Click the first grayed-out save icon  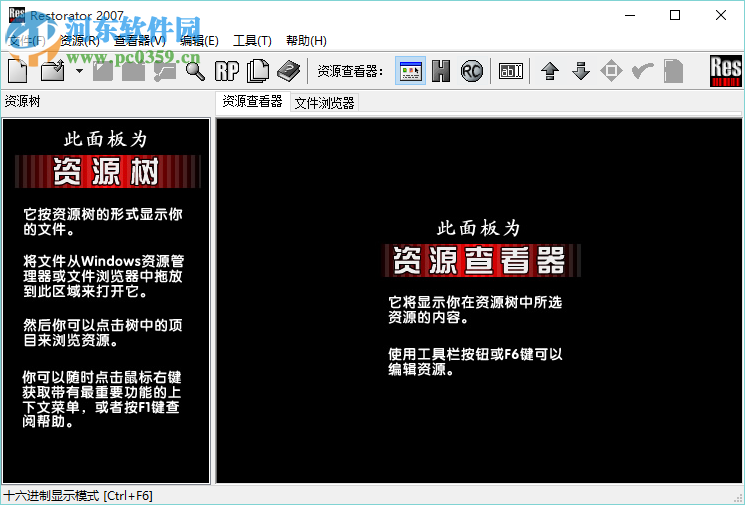(x=103, y=72)
